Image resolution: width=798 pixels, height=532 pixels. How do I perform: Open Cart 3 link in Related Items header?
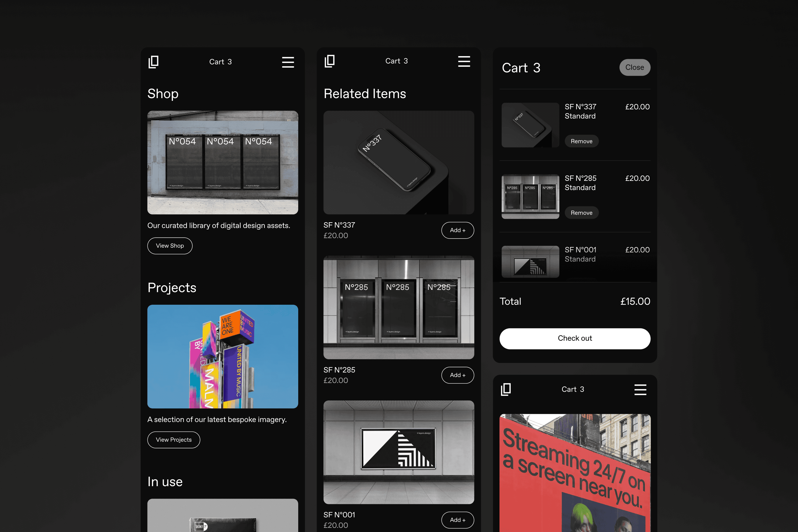[396, 61]
